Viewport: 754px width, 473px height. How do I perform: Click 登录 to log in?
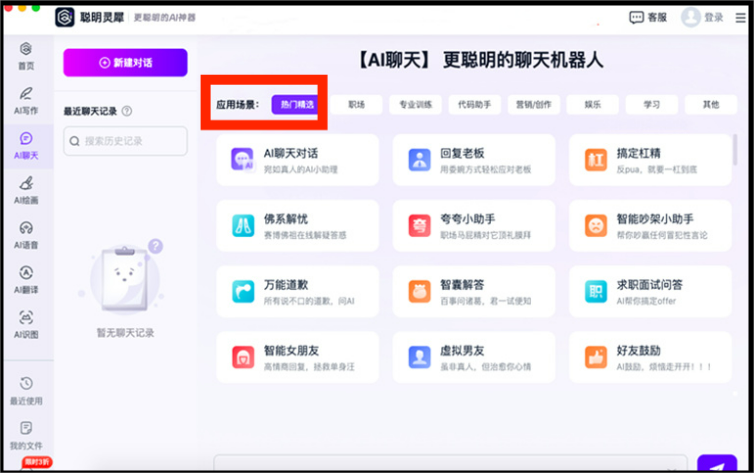[702, 17]
